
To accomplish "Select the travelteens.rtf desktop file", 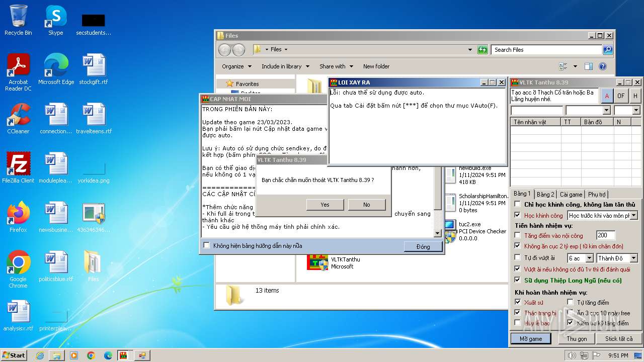I will [x=94, y=119].
